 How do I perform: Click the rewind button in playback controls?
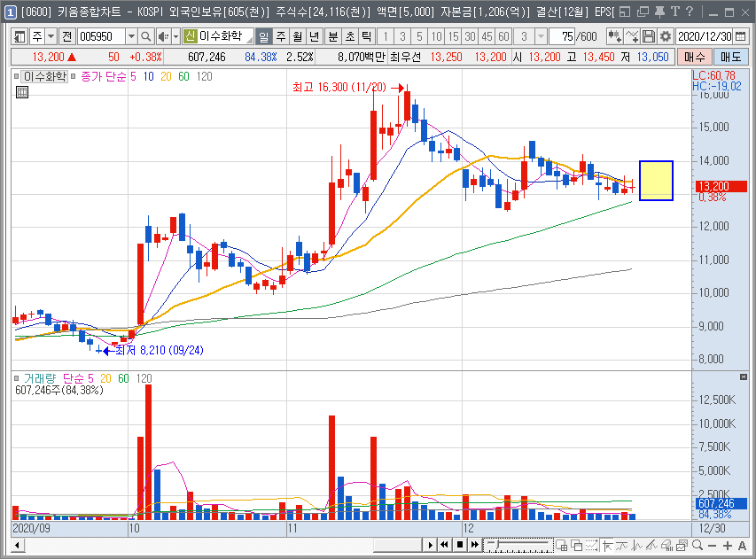tap(445, 545)
